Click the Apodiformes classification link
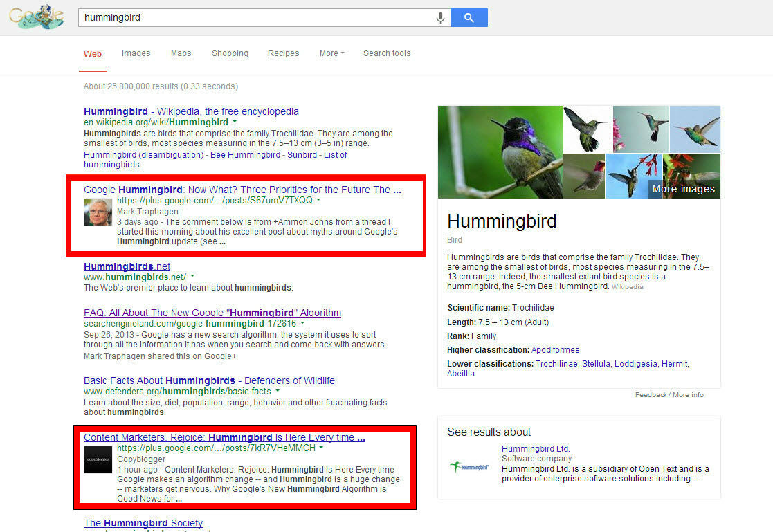Screen dimensions: 773x532 [555, 350]
